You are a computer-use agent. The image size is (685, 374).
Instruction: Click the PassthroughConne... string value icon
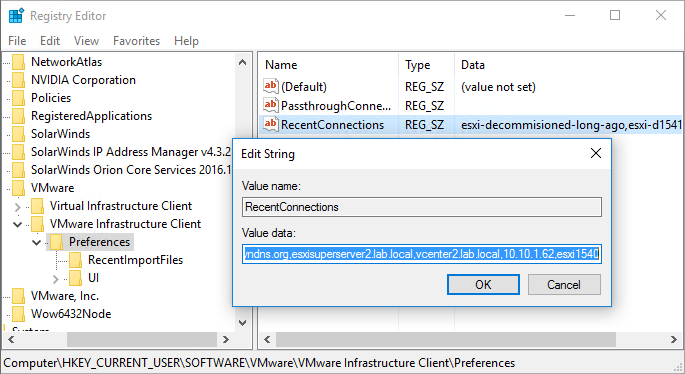pos(271,104)
